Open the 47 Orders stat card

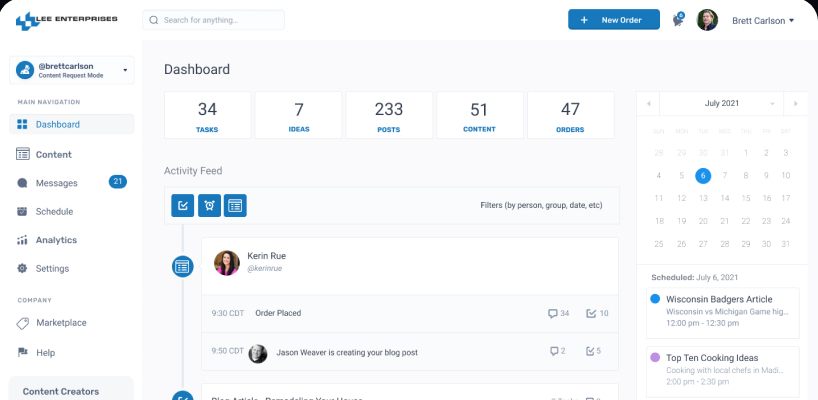click(570, 115)
